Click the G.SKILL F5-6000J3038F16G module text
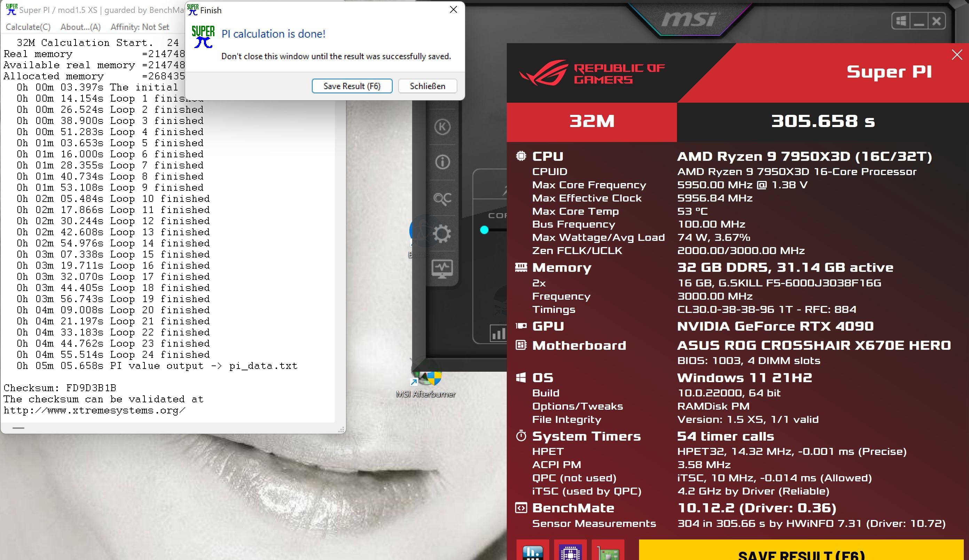 tap(779, 283)
